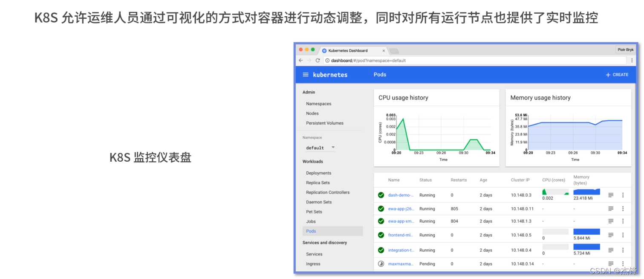This screenshot has width=644, height=279.
Task: Click CPU sparkline of dash-demo pod
Action: pyautogui.click(x=555, y=192)
